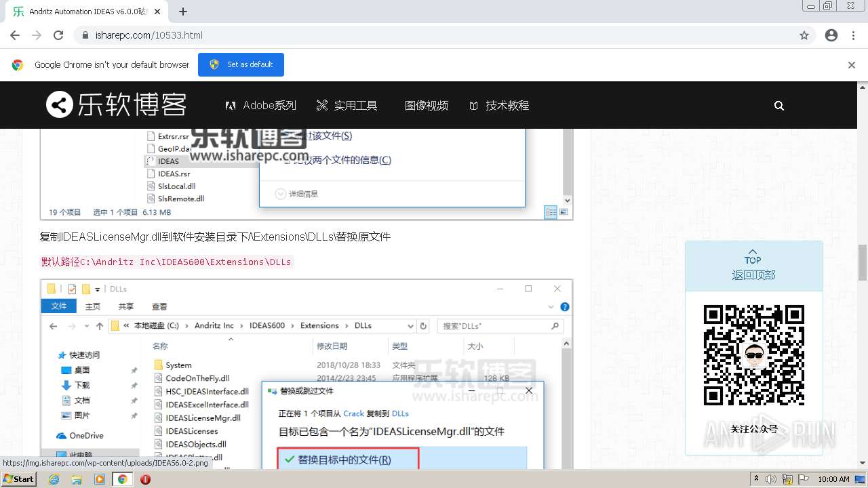Open a new browser tab
Screen dimensions: 868x488
(183, 12)
